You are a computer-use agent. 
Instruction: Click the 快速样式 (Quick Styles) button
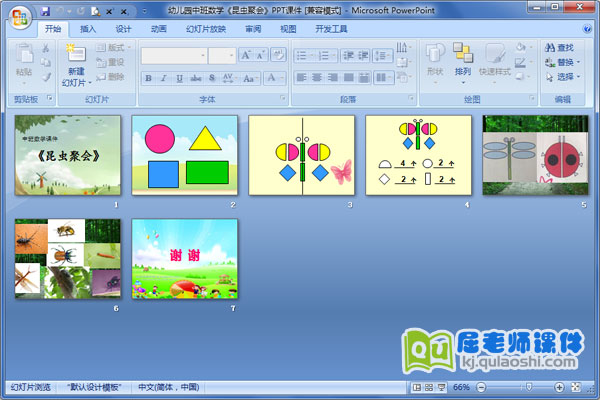tap(494, 60)
